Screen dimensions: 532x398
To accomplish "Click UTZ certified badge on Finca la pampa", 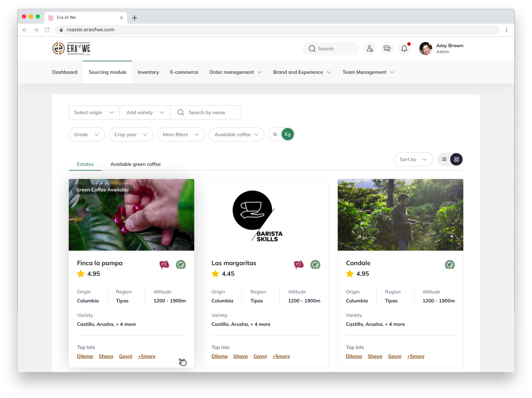I will click(164, 265).
